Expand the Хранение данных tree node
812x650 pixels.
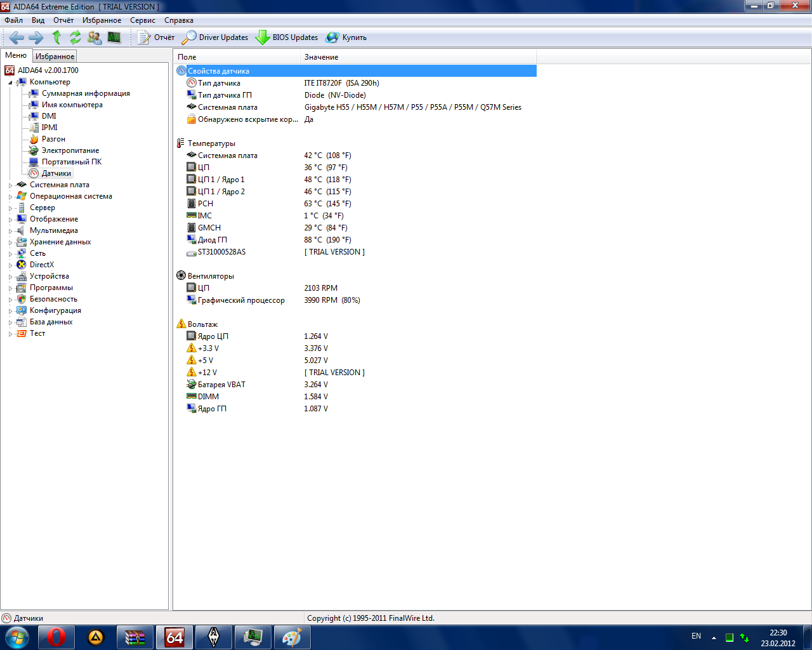10,242
